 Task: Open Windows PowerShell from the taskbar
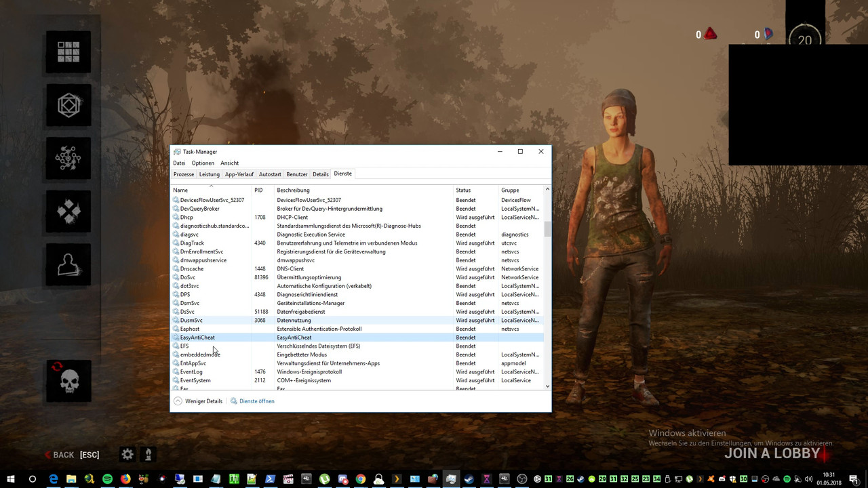[x=270, y=479]
